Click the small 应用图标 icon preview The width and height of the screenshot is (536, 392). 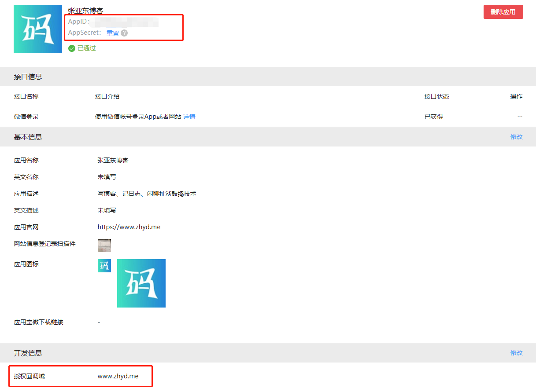coord(104,266)
